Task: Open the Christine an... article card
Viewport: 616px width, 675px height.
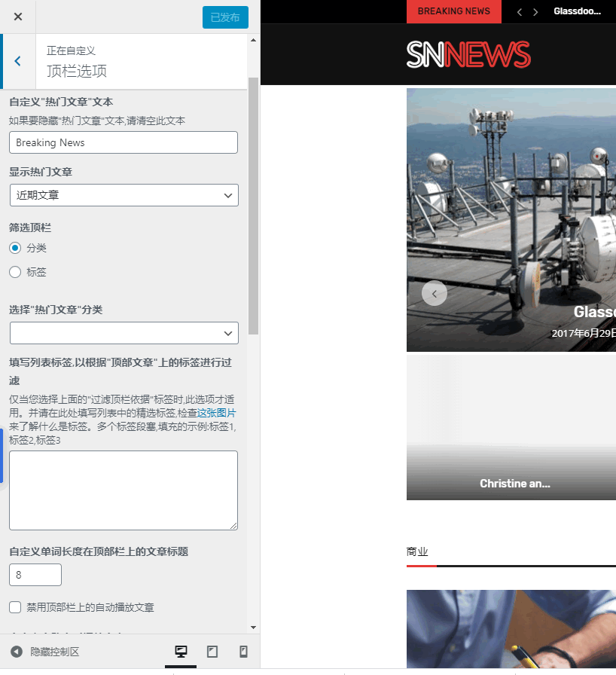Action: click(x=511, y=427)
